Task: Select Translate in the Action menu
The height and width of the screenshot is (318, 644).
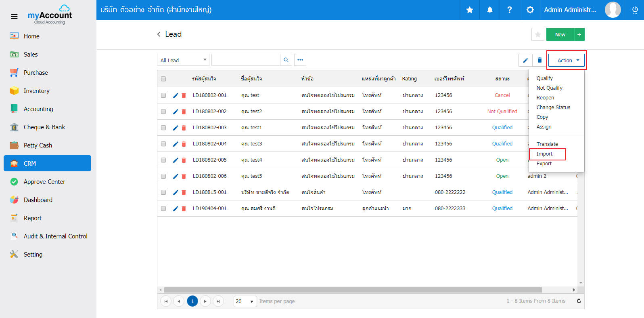Action: pyautogui.click(x=547, y=144)
